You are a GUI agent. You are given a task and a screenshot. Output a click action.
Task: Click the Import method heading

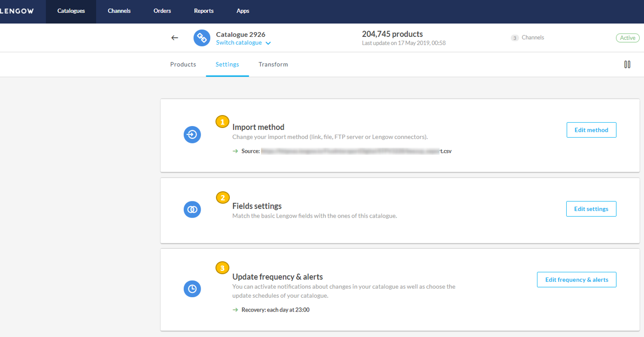pos(258,127)
